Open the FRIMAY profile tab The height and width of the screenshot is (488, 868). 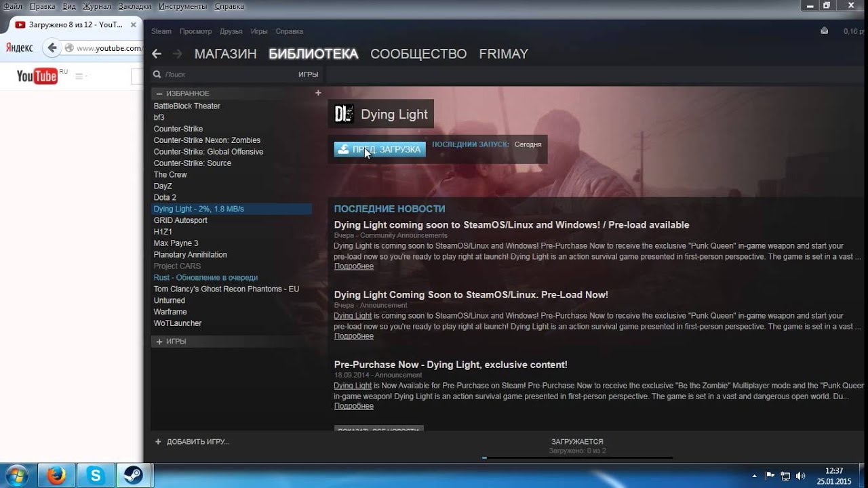point(503,54)
